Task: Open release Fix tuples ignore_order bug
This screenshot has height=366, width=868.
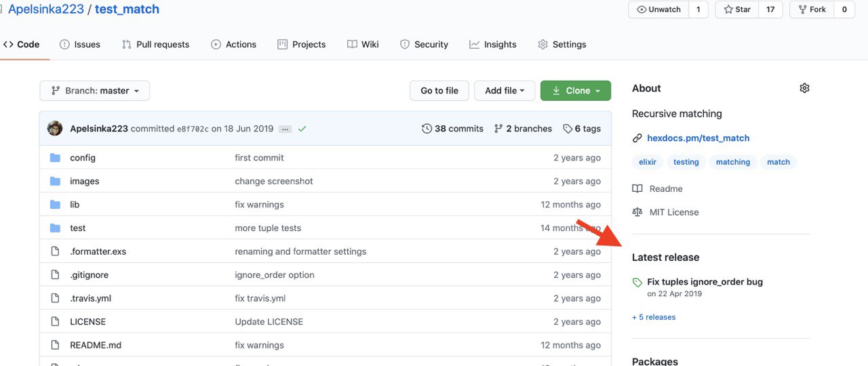Action: click(705, 282)
